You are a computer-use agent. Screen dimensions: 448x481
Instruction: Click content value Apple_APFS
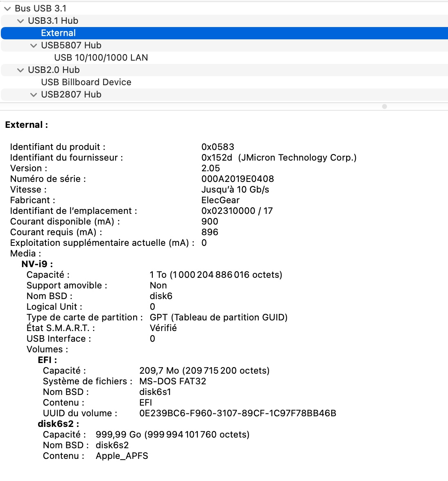[x=122, y=456]
